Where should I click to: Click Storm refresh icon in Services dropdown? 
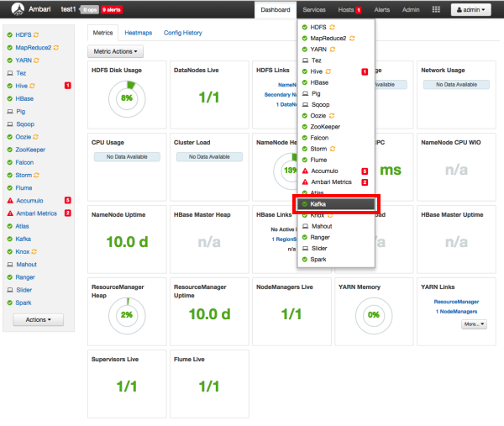pyautogui.click(x=333, y=149)
